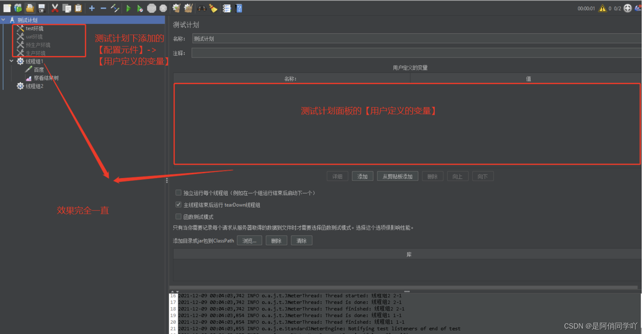This screenshot has width=644, height=334.
Task: Click the 删除 button next to 浏览...
Action: coord(276,241)
